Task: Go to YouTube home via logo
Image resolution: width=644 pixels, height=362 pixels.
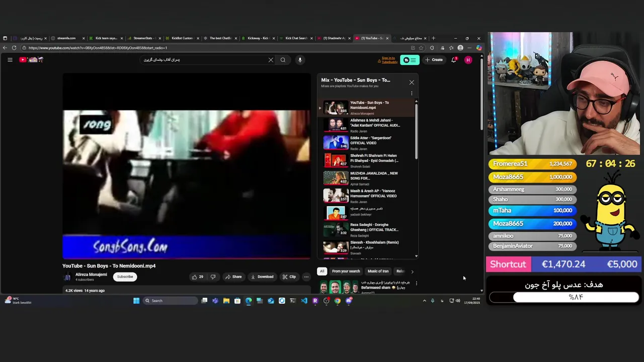Action: point(31,60)
